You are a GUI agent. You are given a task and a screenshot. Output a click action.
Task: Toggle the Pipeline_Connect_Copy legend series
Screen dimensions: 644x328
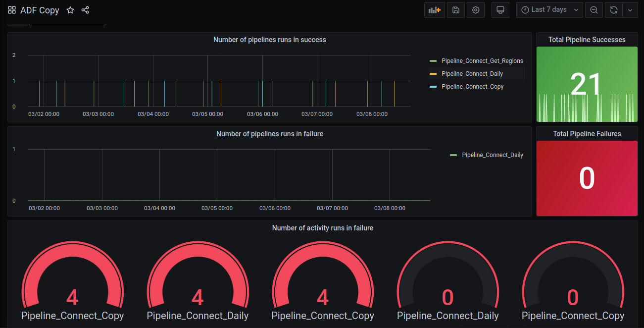[473, 87]
